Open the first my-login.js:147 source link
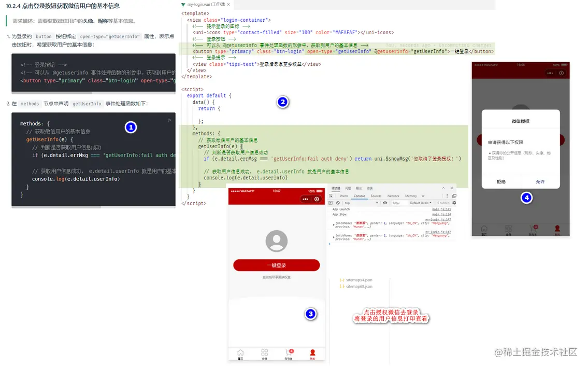The image size is (588, 368). coord(438,220)
